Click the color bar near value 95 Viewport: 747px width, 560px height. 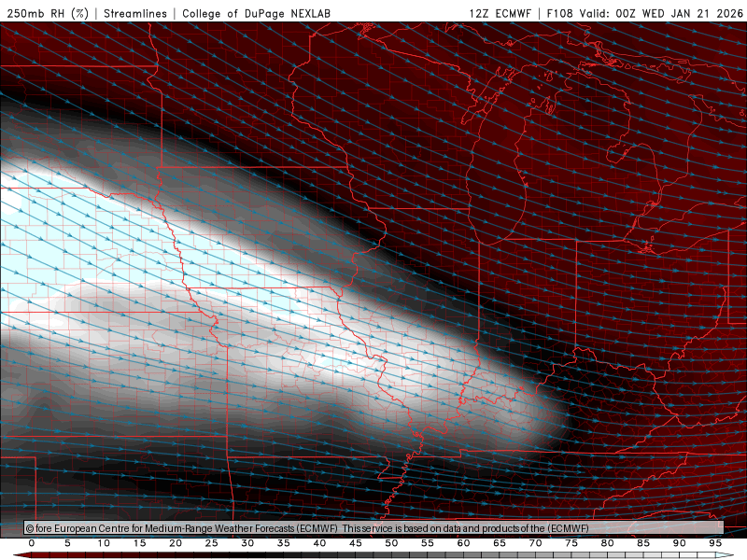click(x=715, y=555)
